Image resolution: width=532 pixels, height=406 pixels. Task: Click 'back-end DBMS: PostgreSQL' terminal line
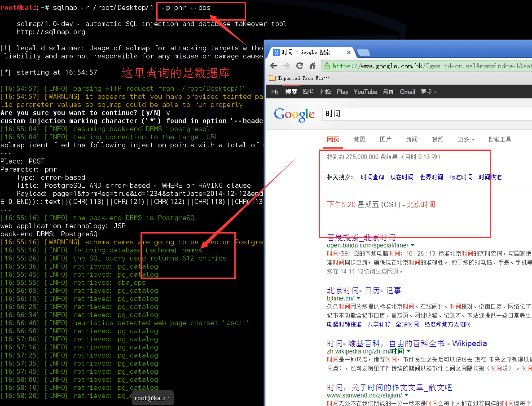[x=51, y=234]
